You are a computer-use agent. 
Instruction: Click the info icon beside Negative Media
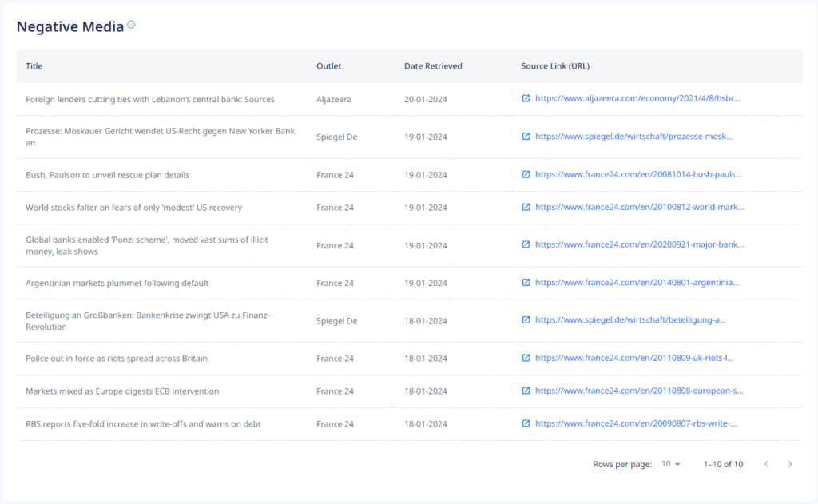pos(131,25)
